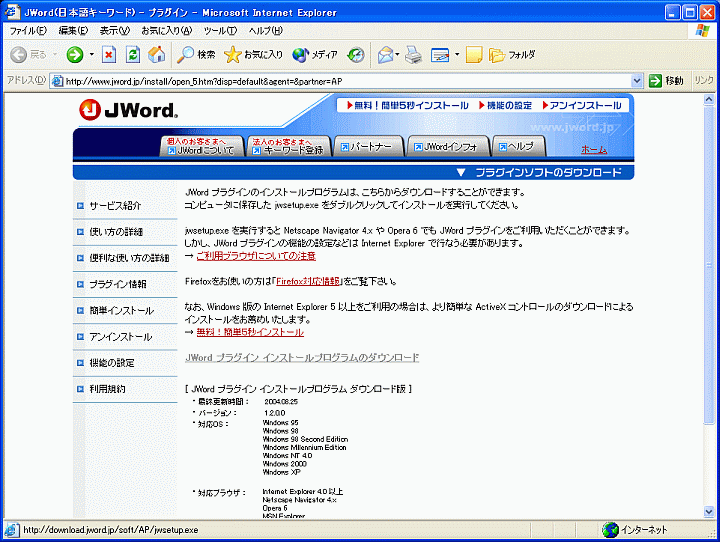Viewport: 720px width, 542px height.
Task: Expand the Mail button dropdown arrow
Action: coord(397,55)
